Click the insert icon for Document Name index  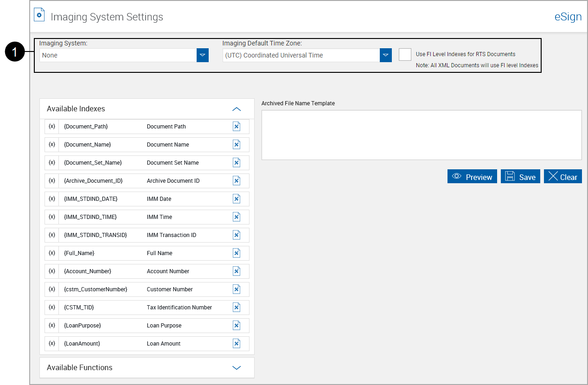point(236,144)
